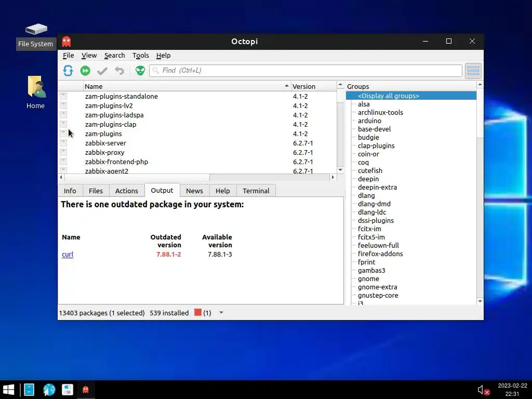Select the zabbix-server package name

point(105,143)
